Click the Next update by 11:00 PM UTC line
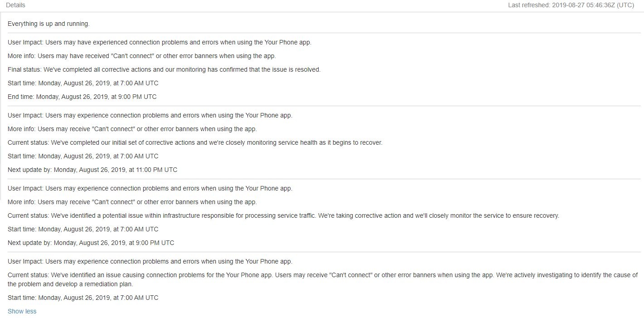 (92, 170)
